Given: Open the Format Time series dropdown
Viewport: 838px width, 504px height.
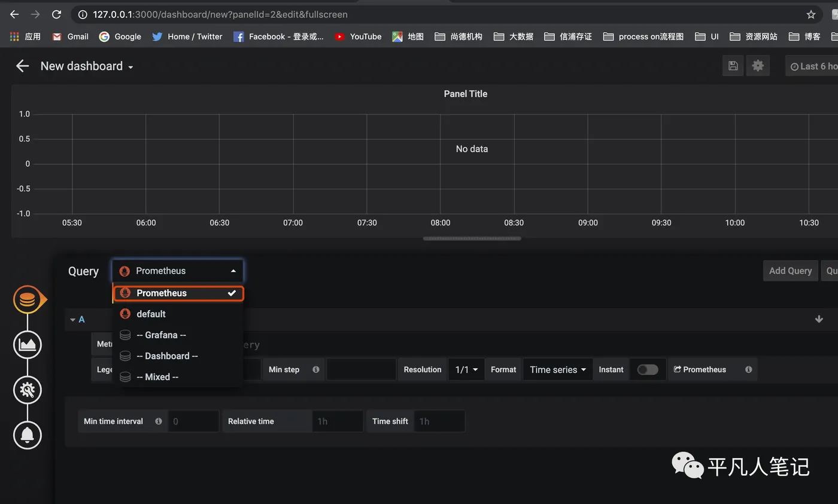Looking at the screenshot, I should click(558, 369).
